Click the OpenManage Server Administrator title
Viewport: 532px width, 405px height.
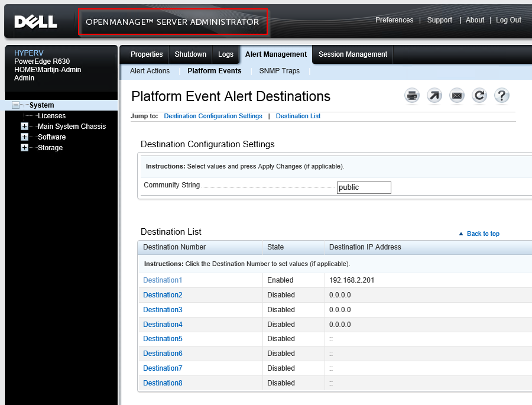pos(173,22)
